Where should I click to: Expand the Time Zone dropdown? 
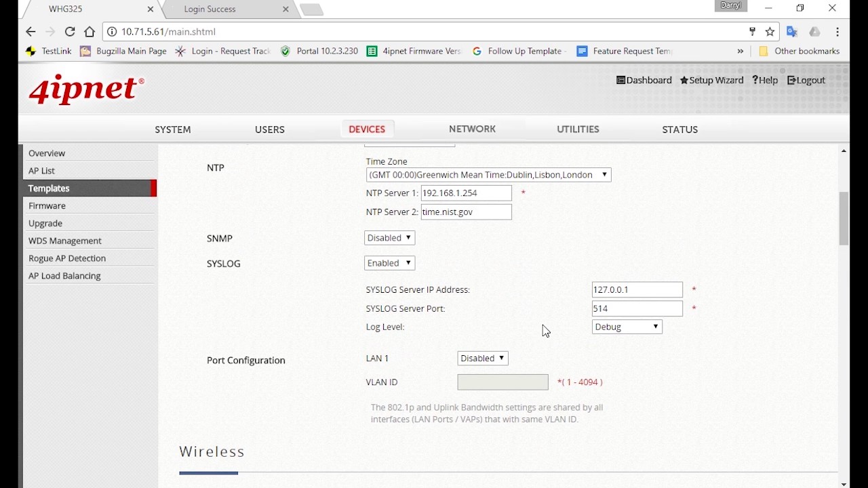point(488,175)
